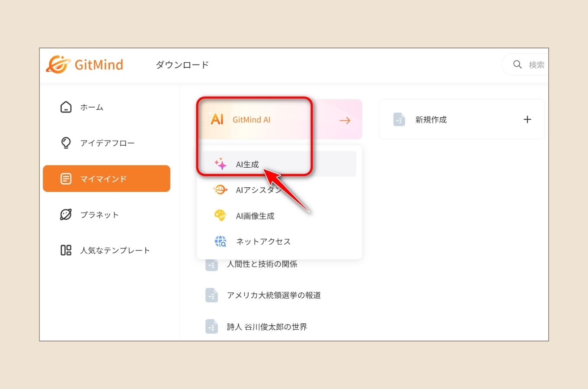The height and width of the screenshot is (389, 588).
Task: Click file icon beside 詩人 谷川俊太郎の世界
Action: pos(211,327)
